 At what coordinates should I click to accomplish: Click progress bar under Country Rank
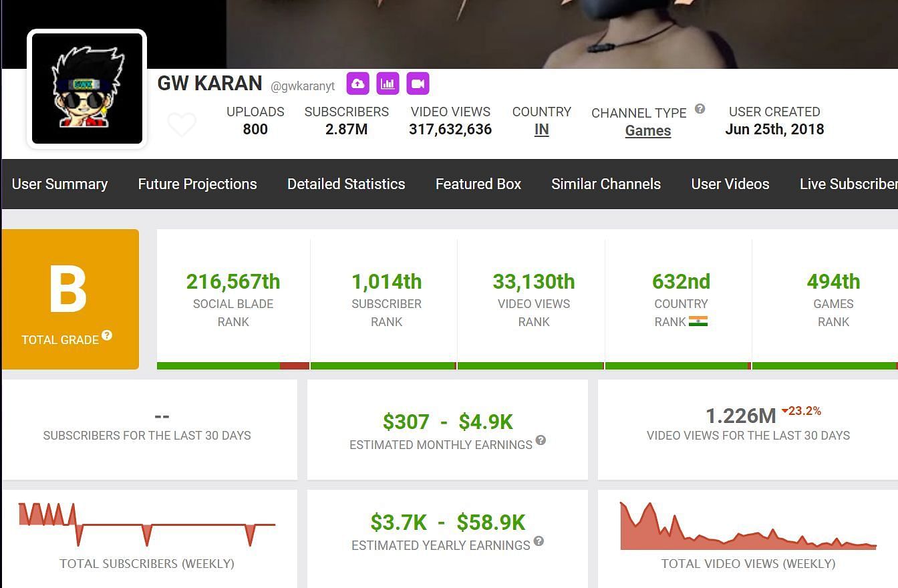[x=678, y=365]
